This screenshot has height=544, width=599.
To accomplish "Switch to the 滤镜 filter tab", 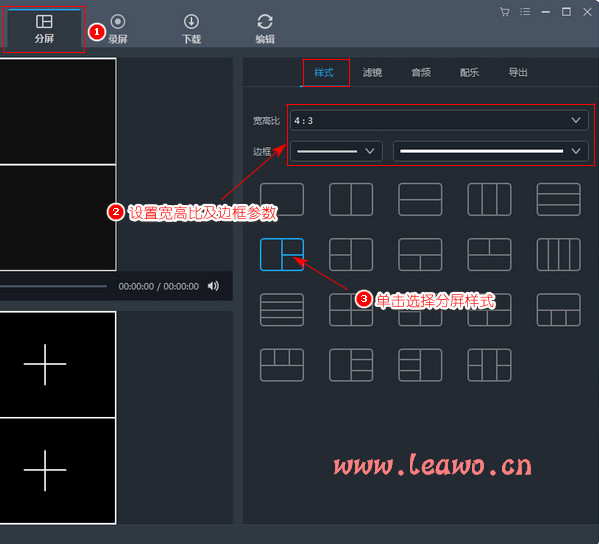I will (x=372, y=73).
